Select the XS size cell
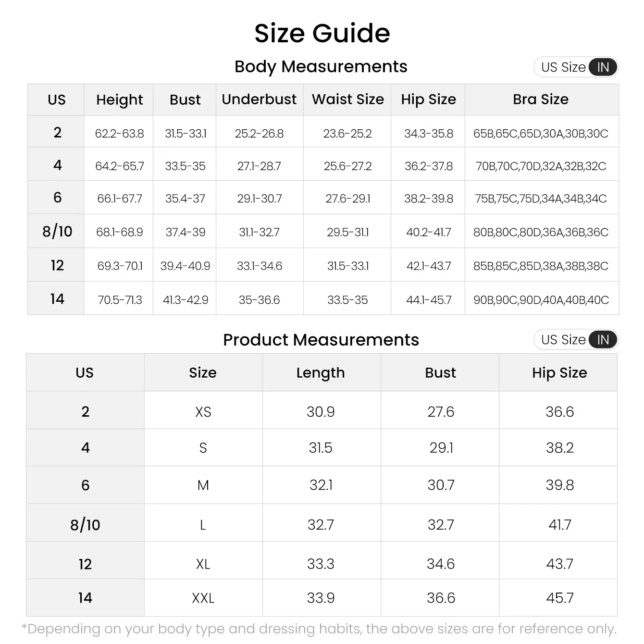 203,412
